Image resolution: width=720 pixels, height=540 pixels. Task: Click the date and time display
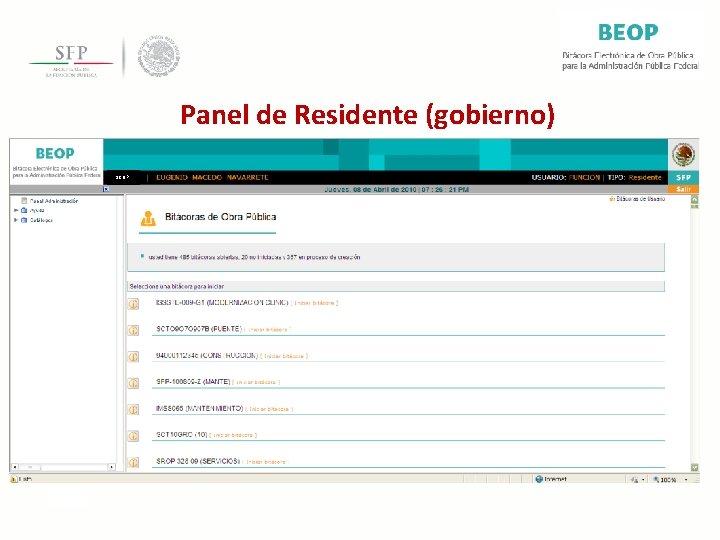click(x=397, y=189)
